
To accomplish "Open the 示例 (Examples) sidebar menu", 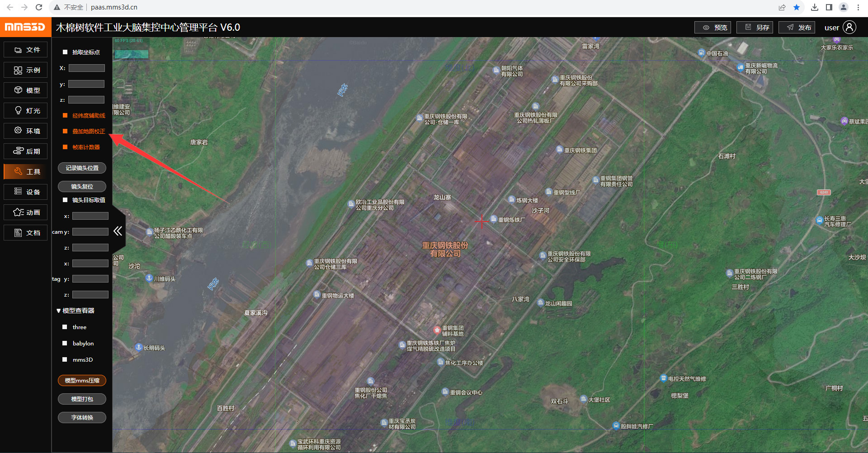I will coord(25,70).
